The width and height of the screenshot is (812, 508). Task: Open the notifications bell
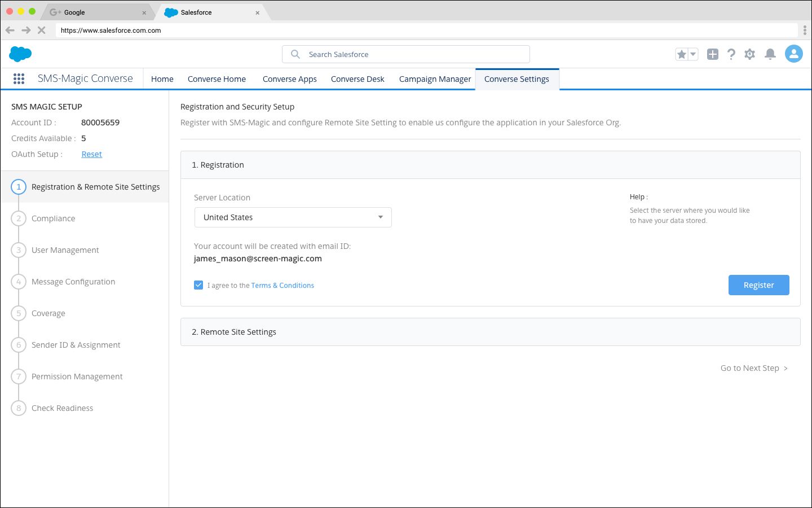(770, 54)
